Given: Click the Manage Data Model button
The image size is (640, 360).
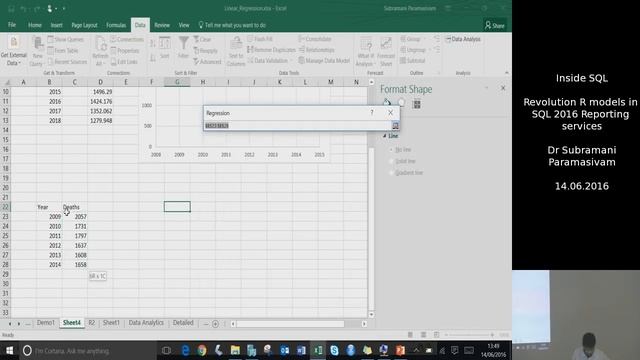Looking at the screenshot, I should coord(324,60).
